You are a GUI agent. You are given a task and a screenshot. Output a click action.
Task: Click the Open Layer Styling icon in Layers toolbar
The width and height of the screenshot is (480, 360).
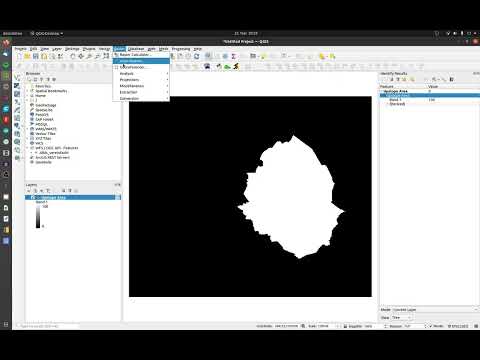pos(29,191)
